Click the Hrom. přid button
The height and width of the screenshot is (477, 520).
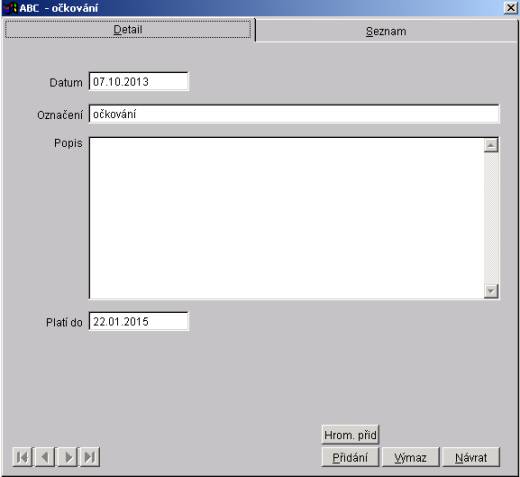tap(350, 435)
